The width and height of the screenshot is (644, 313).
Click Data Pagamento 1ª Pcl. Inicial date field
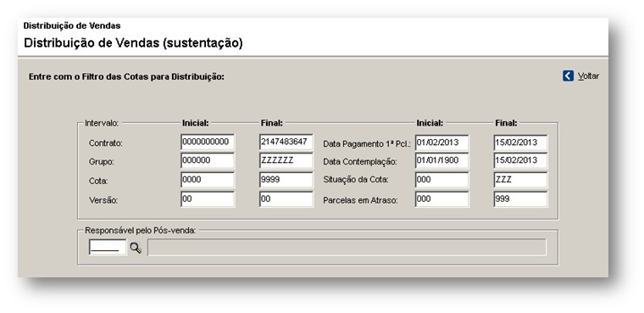tap(442, 143)
